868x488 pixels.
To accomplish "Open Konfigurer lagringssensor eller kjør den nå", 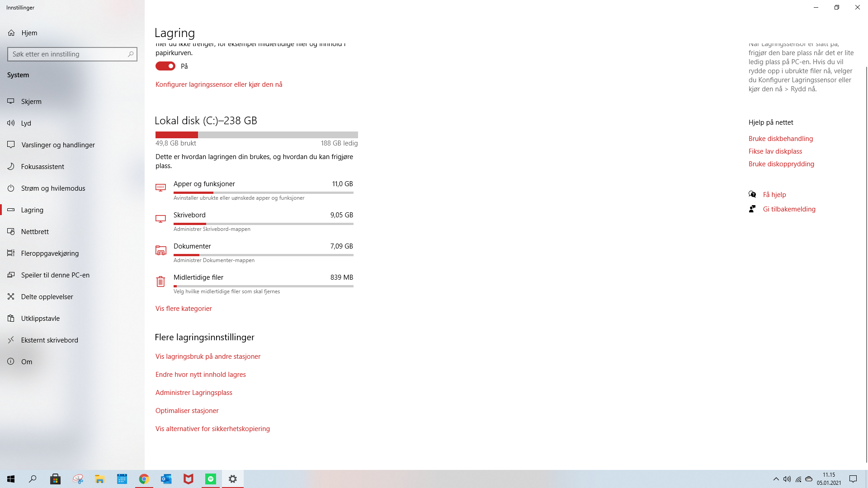I will click(219, 84).
